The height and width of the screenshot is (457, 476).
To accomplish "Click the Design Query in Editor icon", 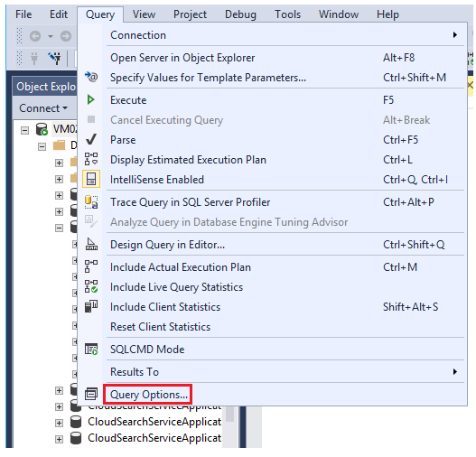I will pyautogui.click(x=91, y=244).
